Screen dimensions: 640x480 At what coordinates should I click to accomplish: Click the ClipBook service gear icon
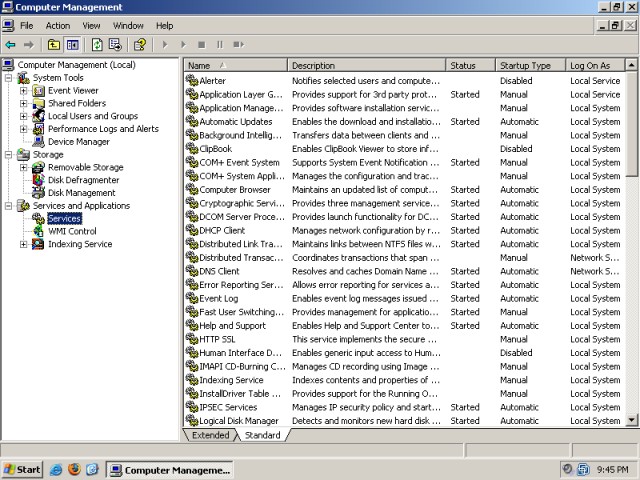[192, 149]
